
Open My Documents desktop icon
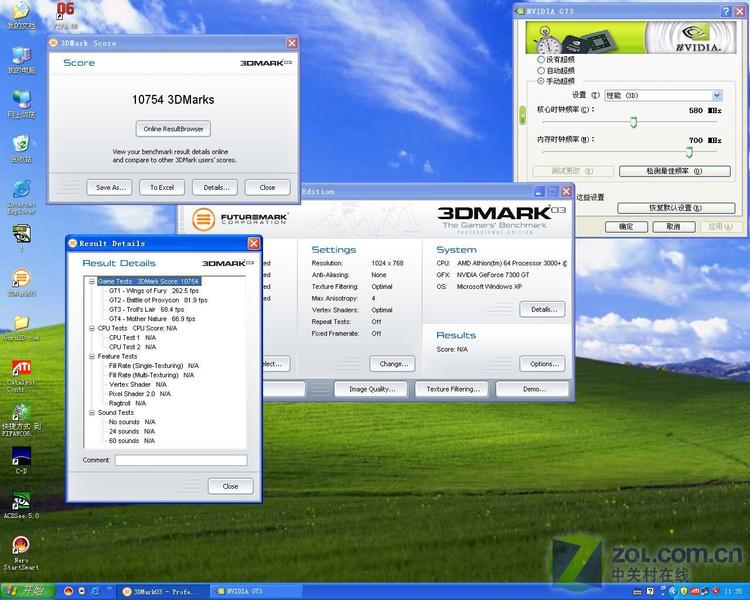[x=21, y=14]
